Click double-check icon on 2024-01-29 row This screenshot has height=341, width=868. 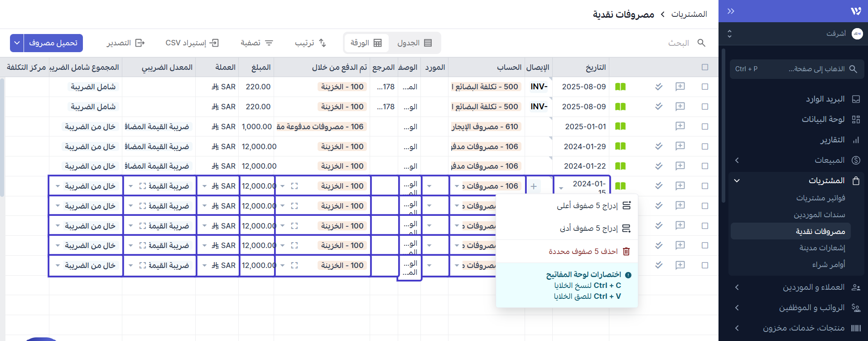point(659,146)
